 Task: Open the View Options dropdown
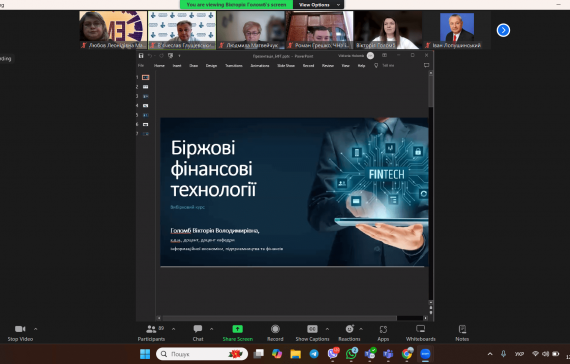(319, 5)
